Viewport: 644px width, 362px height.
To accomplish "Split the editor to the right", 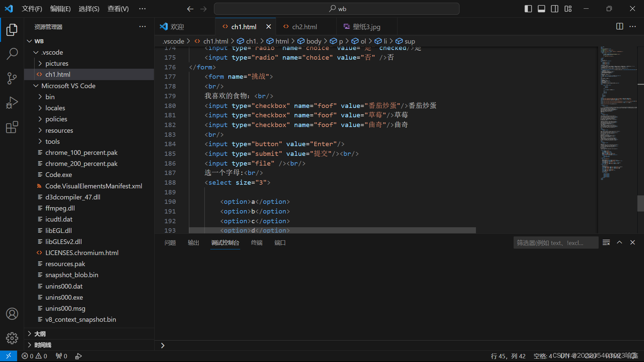I will tap(620, 26).
